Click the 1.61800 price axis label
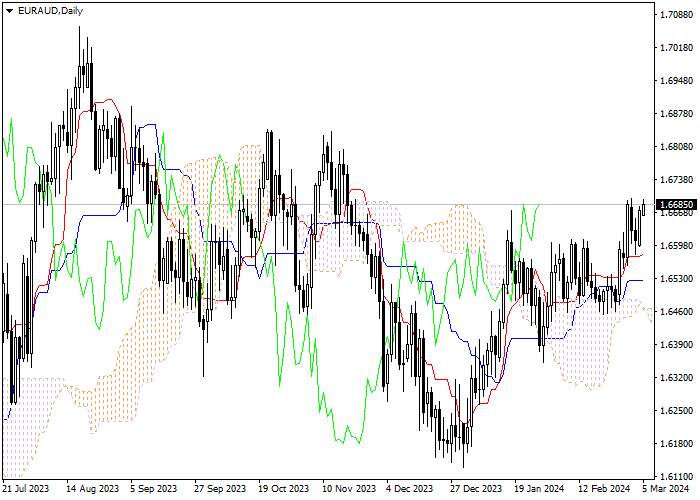Image resolution: width=700 pixels, height=500 pixels. pyautogui.click(x=676, y=444)
